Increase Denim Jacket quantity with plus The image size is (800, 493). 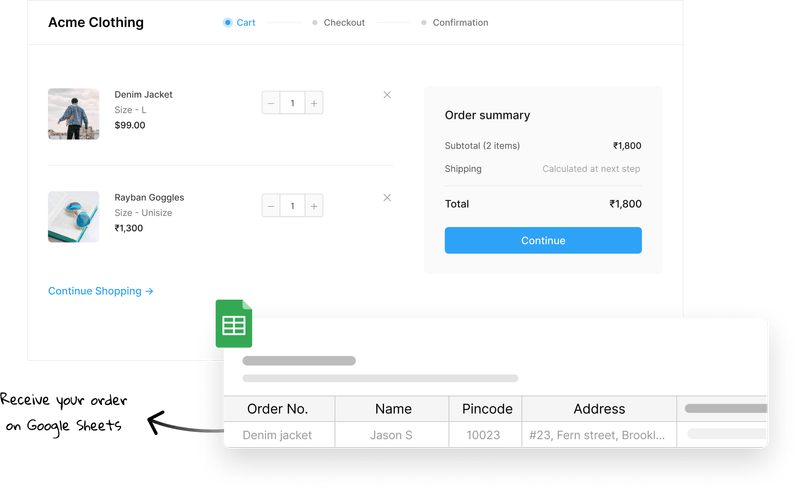click(x=314, y=103)
